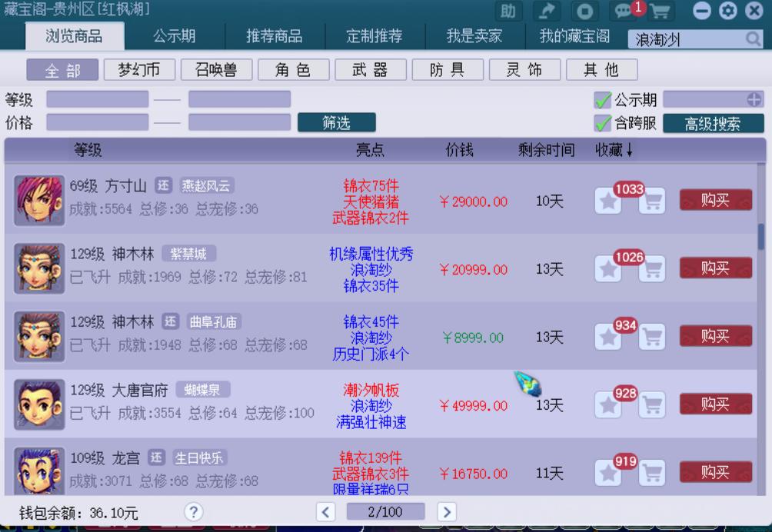Toggle the 收藏 sort order
This screenshot has height=532, width=772.
(612, 151)
